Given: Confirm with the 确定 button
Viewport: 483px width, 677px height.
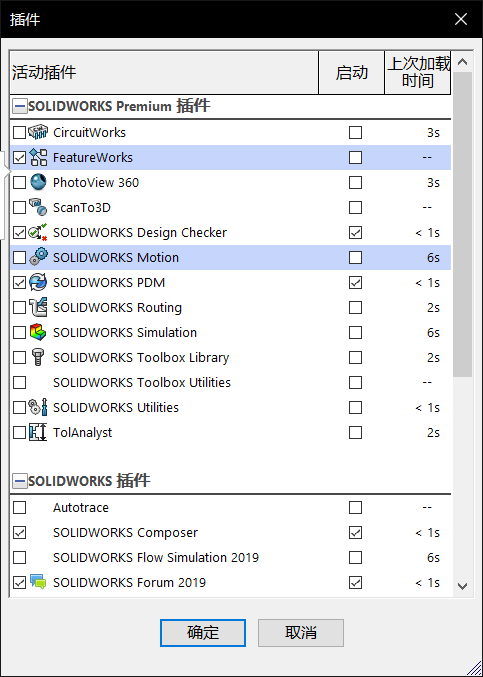Looking at the screenshot, I should (203, 633).
